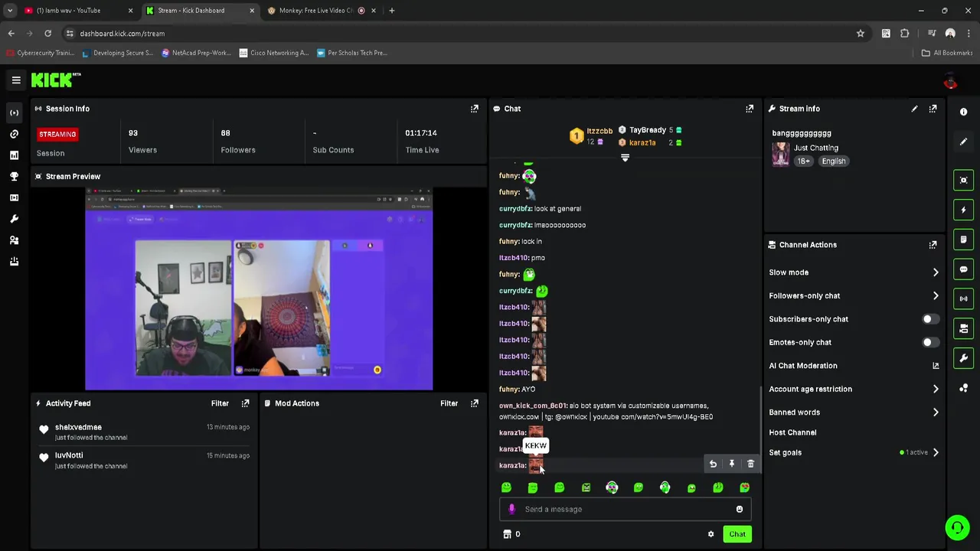This screenshot has height=551, width=980.
Task: Pop out the Activity Feed panel
Action: click(245, 403)
